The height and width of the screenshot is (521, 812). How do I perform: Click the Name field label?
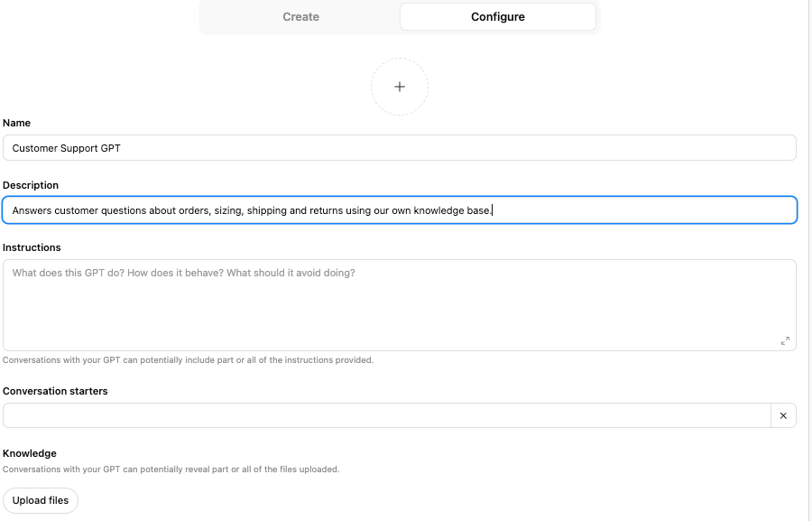17,123
